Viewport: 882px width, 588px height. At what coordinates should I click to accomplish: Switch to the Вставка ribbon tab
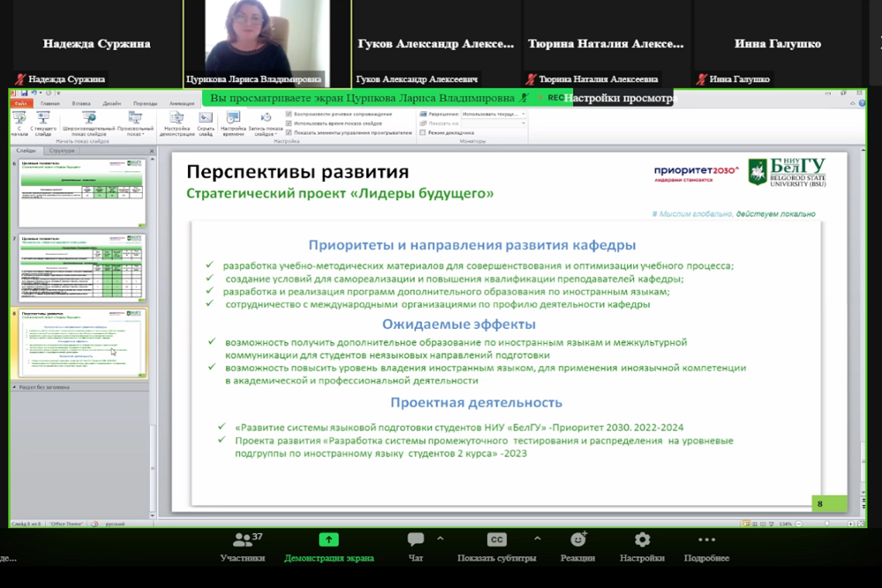(x=81, y=103)
